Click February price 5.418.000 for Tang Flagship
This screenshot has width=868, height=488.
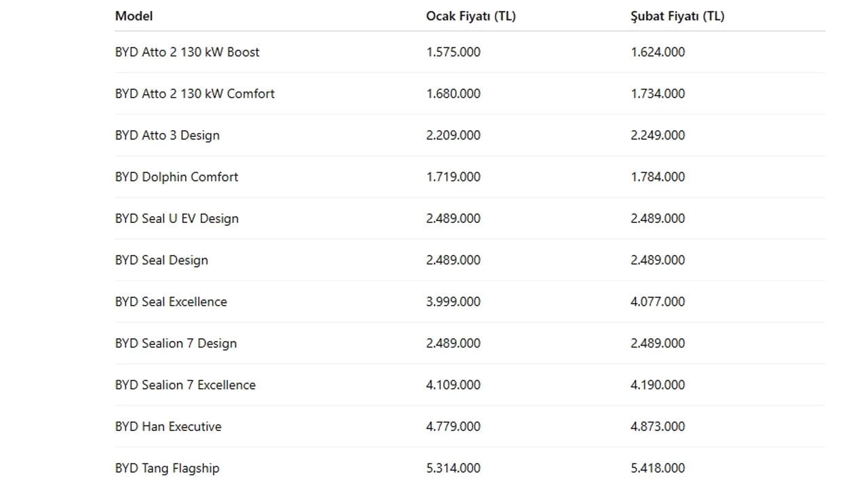tap(657, 468)
